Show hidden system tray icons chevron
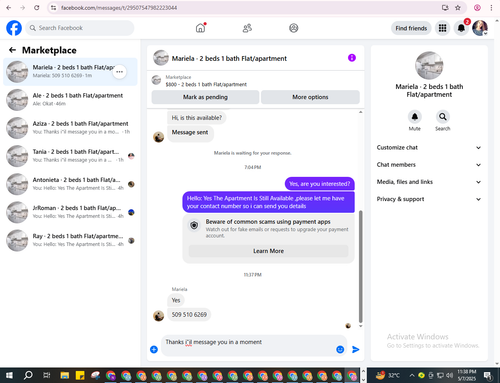Viewport: 500px width, 383px height. tap(412, 376)
